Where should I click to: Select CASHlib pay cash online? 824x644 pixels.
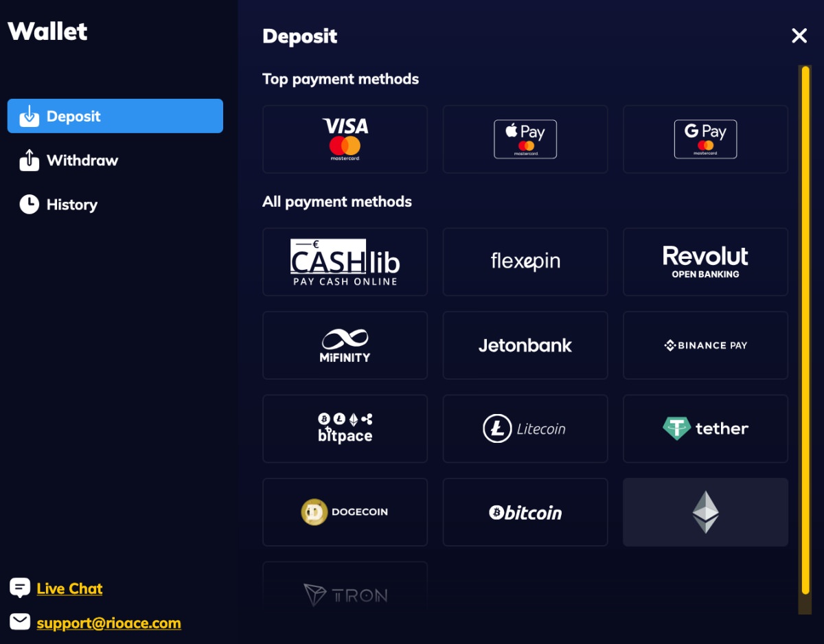pyautogui.click(x=345, y=262)
